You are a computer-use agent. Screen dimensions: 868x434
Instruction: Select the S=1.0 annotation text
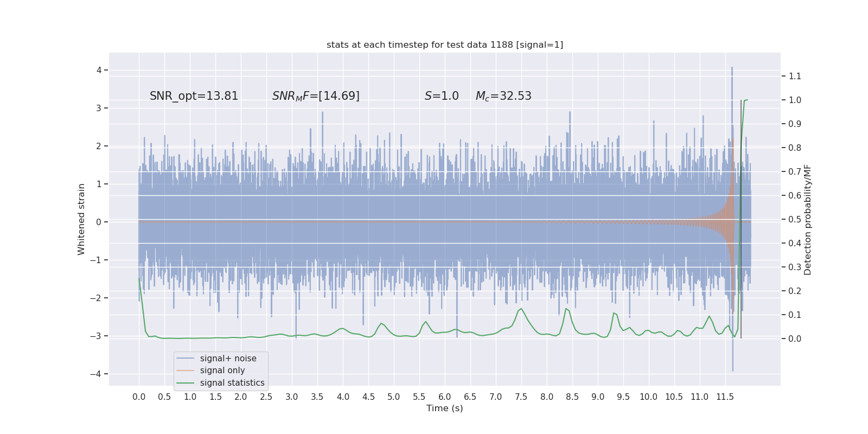pyautogui.click(x=442, y=96)
